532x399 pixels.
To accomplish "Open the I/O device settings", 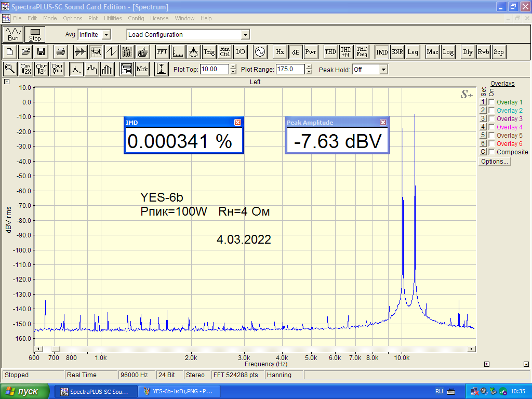I will [x=240, y=52].
